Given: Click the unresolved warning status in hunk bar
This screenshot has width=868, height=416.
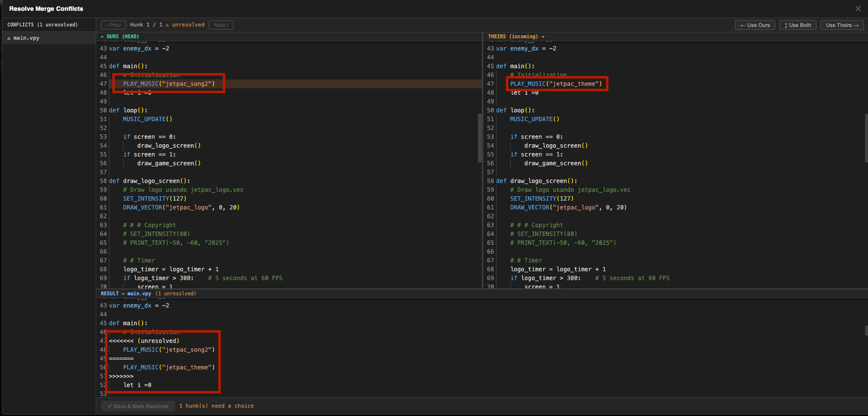Looking at the screenshot, I should tap(185, 25).
